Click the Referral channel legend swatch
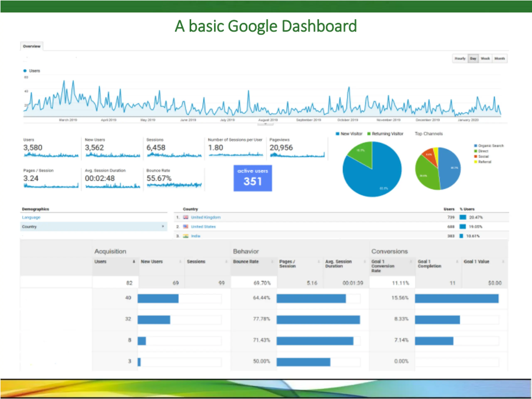Viewport: 532px width, 399px height. click(475, 162)
